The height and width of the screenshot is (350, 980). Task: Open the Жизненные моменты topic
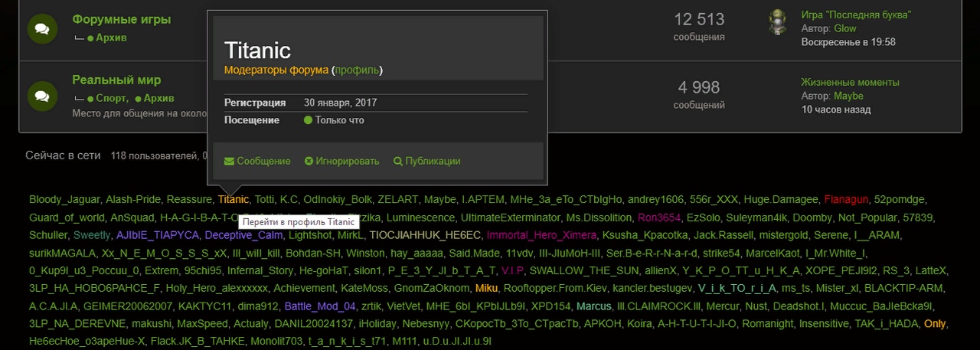pos(850,82)
